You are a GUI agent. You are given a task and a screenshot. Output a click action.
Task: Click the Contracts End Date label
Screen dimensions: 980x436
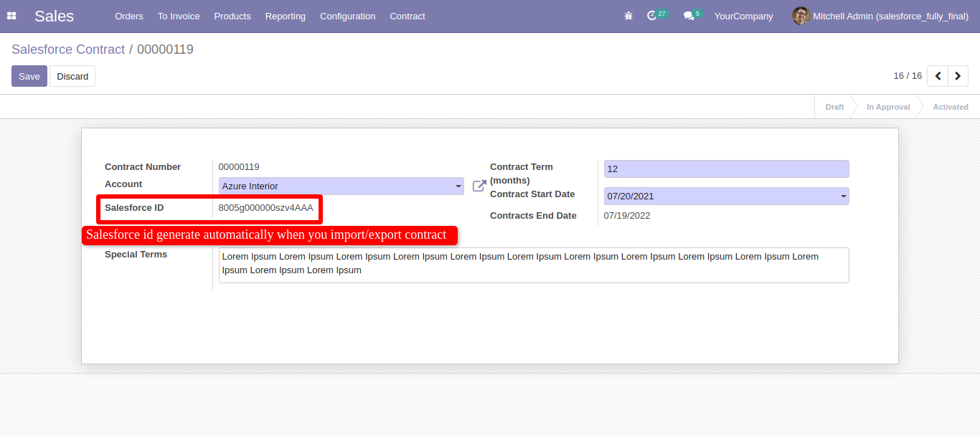(533, 215)
